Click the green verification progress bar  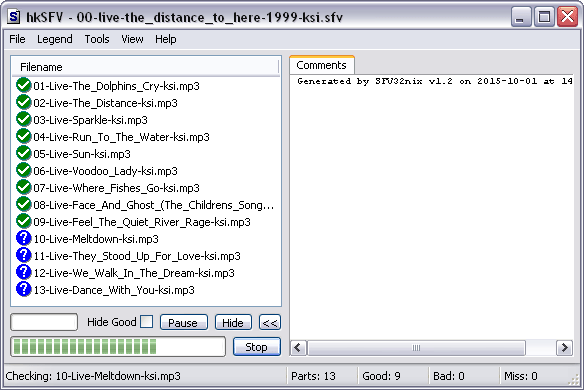click(x=118, y=346)
